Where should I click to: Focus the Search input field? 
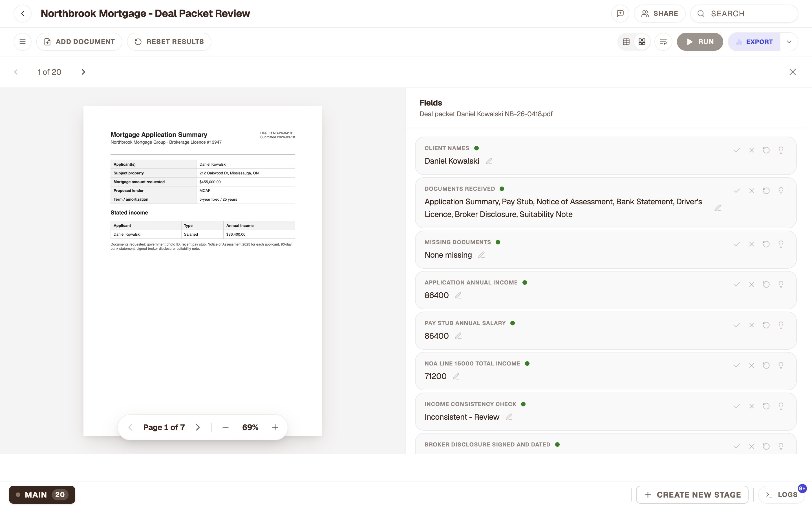744,14
